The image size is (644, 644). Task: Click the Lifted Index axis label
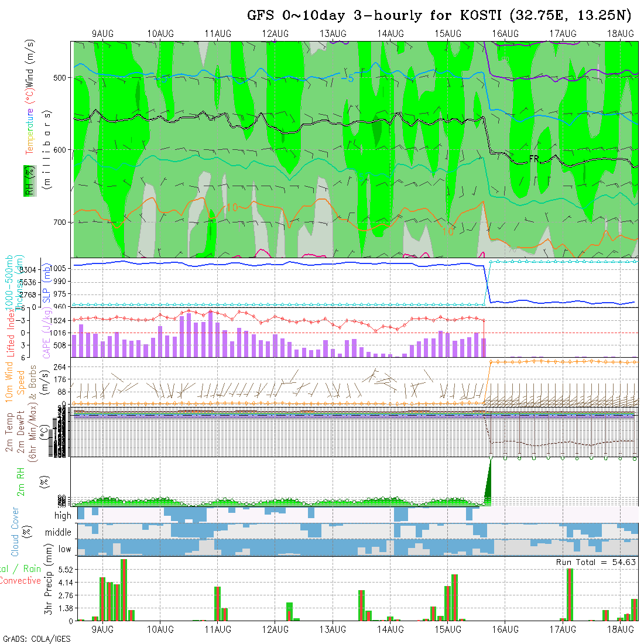pyautogui.click(x=11, y=333)
